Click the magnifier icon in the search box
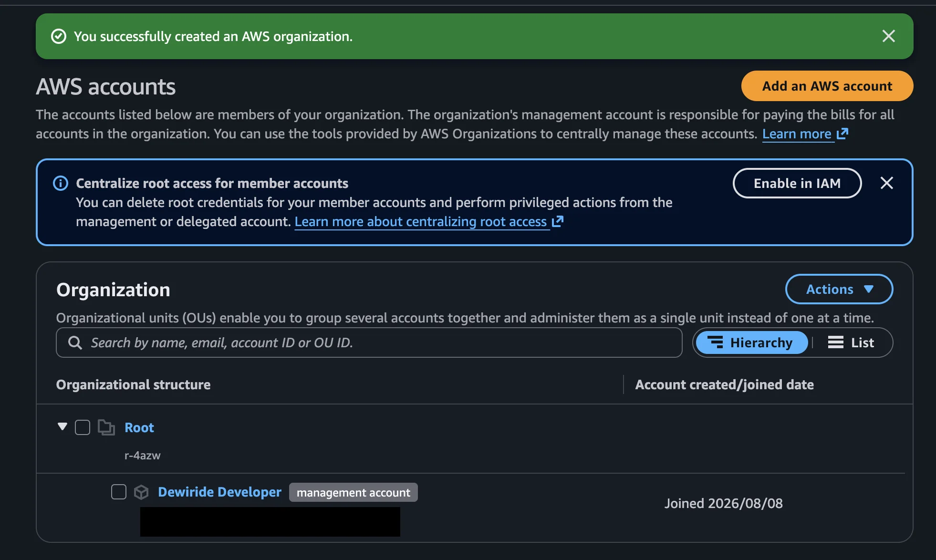Screen dimensions: 936x560 pyautogui.click(x=75, y=342)
